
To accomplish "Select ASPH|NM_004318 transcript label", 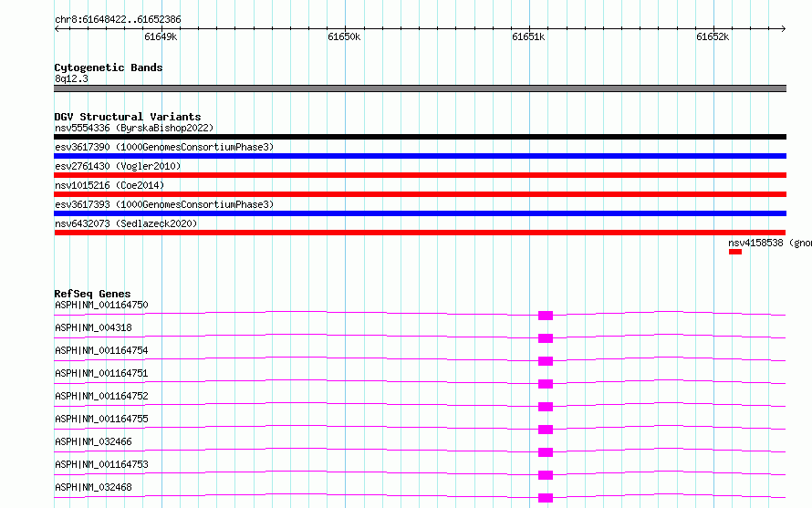I will point(93,327).
